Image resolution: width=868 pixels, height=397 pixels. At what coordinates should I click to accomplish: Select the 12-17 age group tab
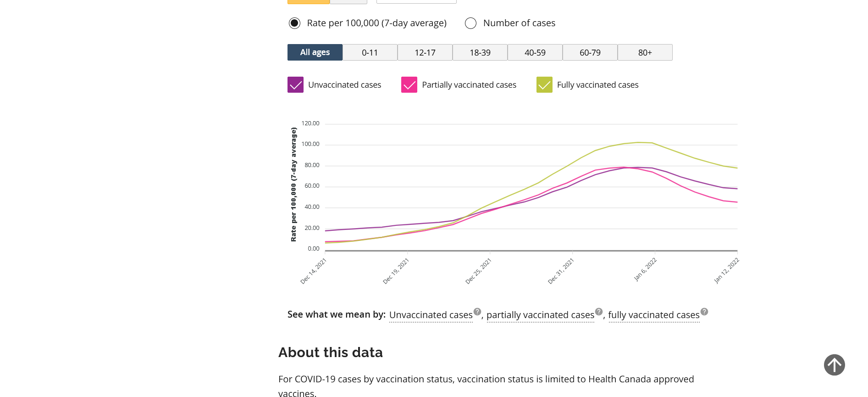coord(425,52)
